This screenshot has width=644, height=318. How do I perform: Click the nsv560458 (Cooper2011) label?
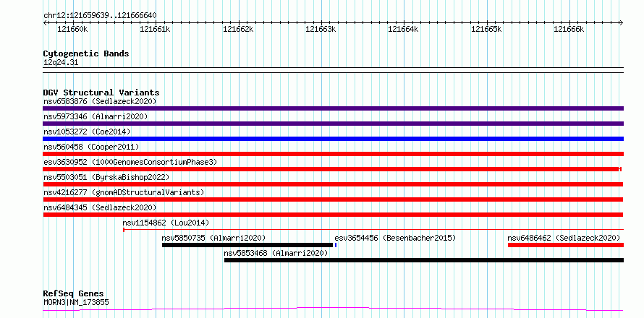[x=91, y=147]
